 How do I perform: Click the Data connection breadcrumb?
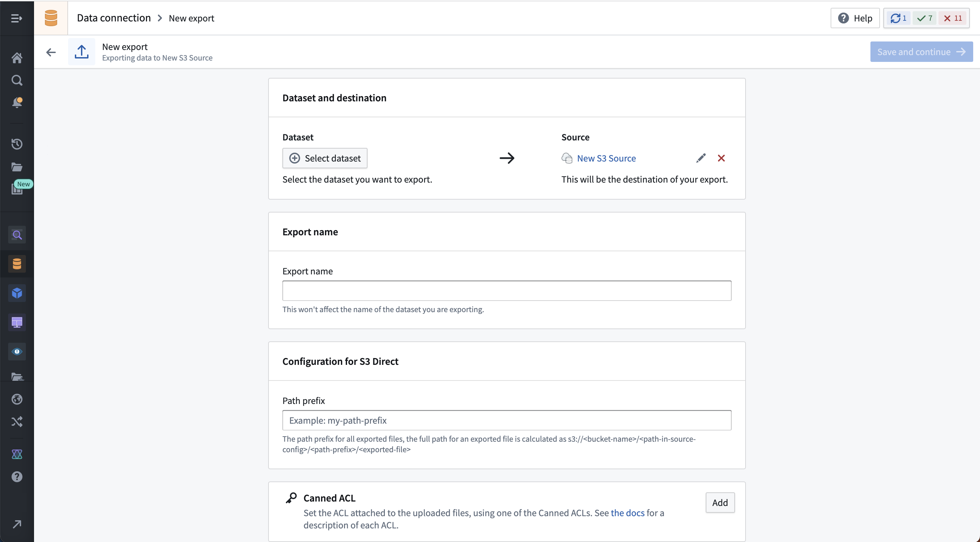point(114,18)
